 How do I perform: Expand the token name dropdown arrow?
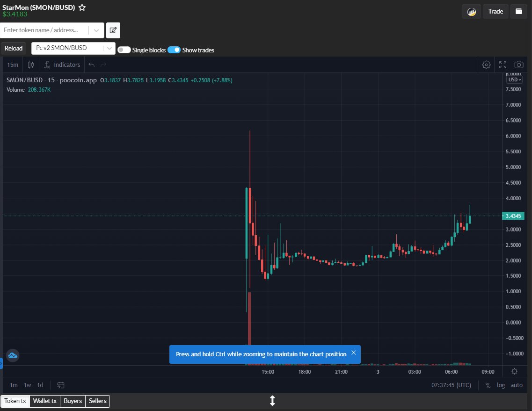point(97,30)
